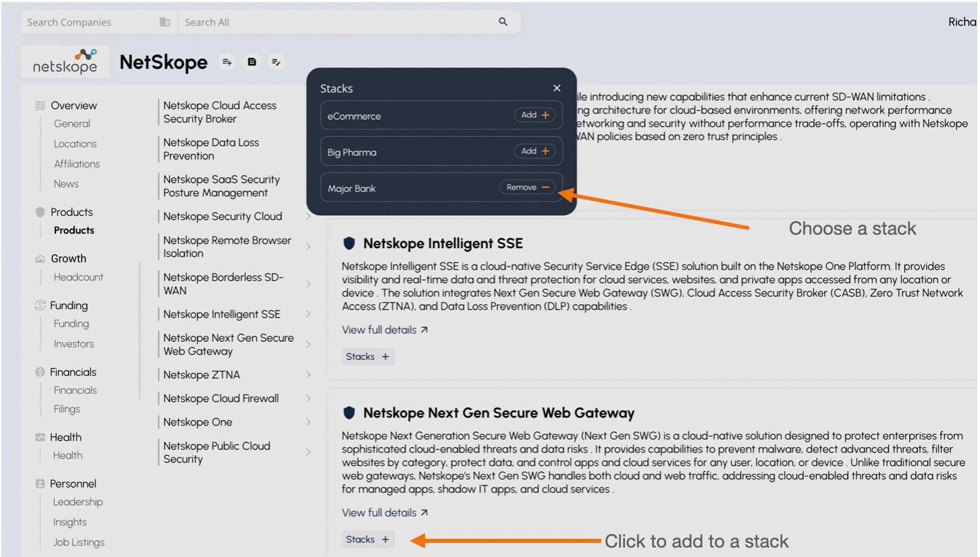Select Netskope Public Cloud Security

point(217,452)
